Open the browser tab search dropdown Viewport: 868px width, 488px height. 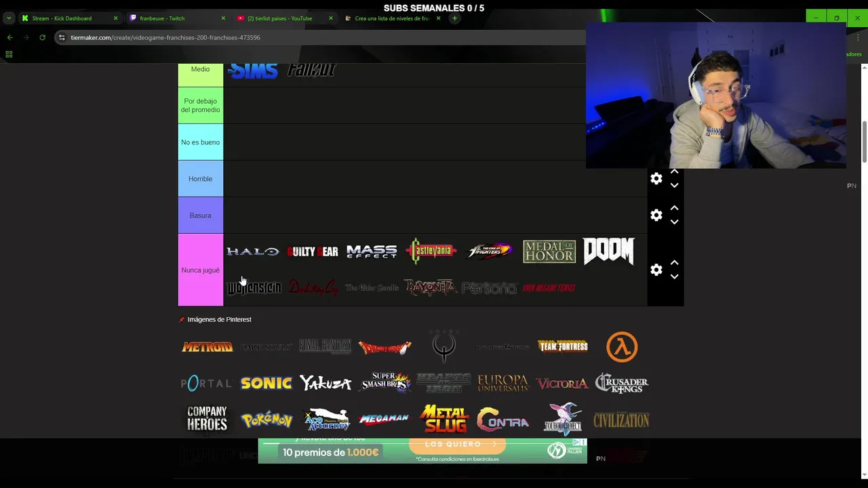[9, 18]
